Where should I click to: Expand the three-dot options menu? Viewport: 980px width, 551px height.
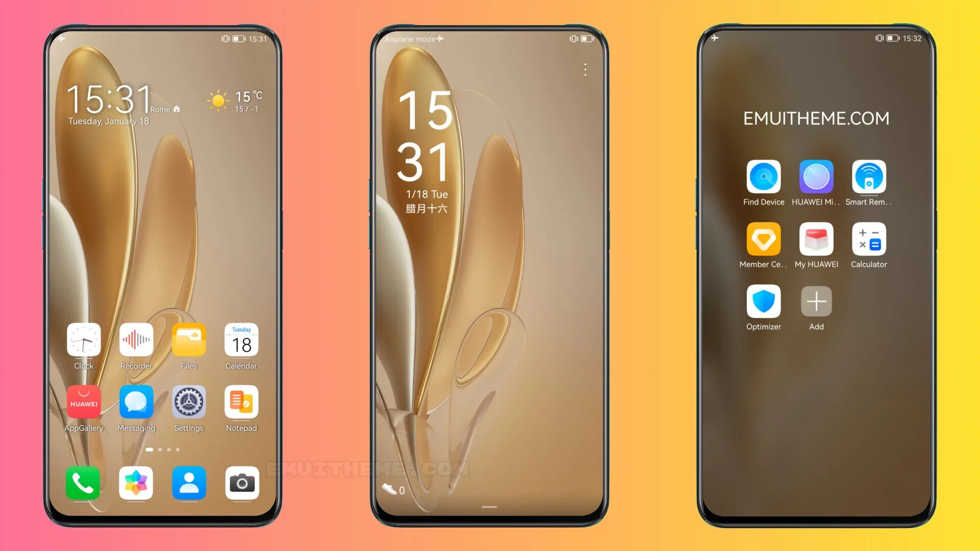584,72
